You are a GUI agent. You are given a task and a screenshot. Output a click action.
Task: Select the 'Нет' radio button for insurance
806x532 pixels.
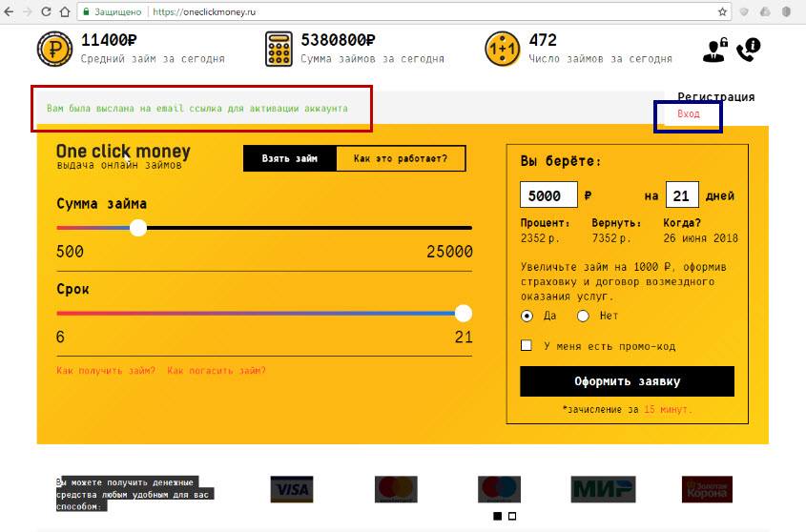pos(583,316)
